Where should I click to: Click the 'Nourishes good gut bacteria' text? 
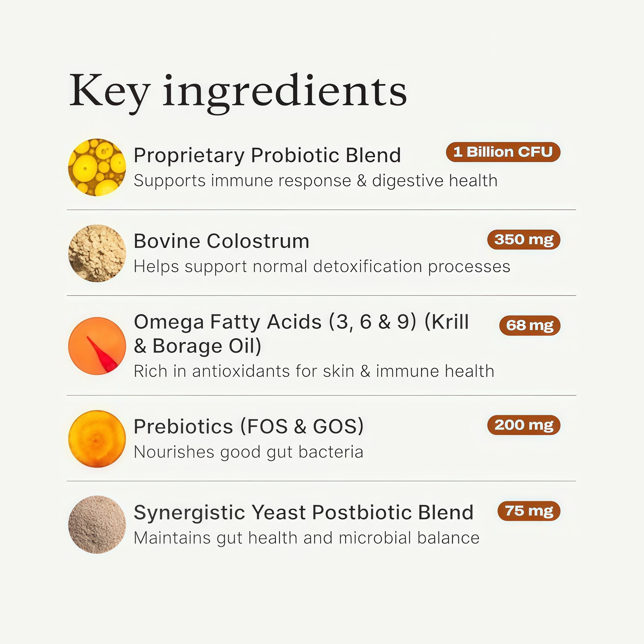coord(248,452)
